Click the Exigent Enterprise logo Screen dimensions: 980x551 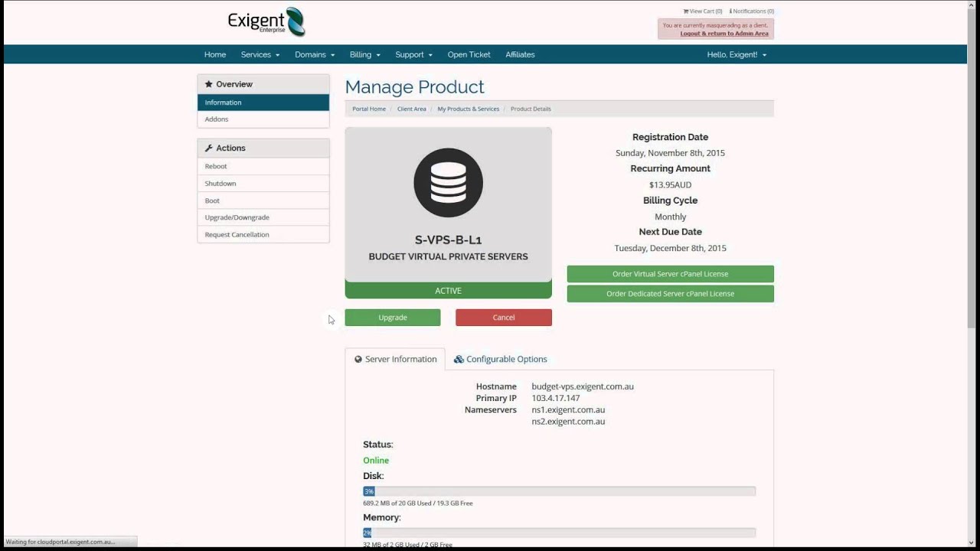tap(266, 21)
